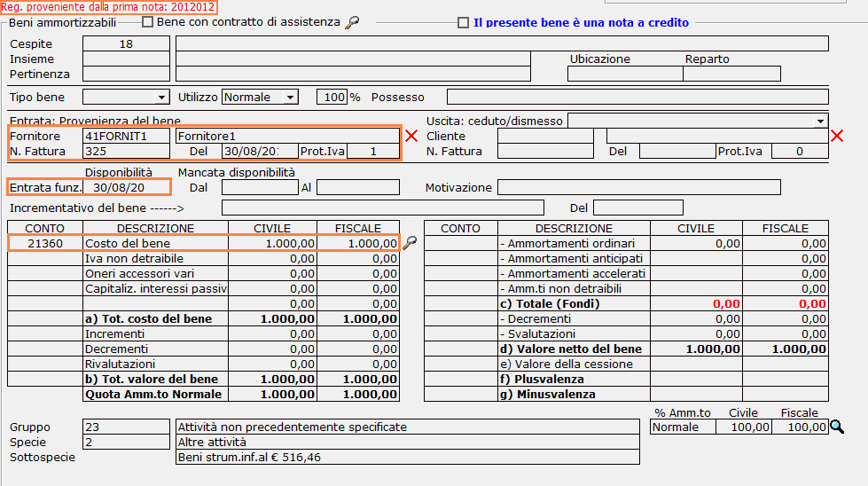868x486 pixels.
Task: Enable Bene con contratto di assistenza checkbox
Action: click(147, 22)
